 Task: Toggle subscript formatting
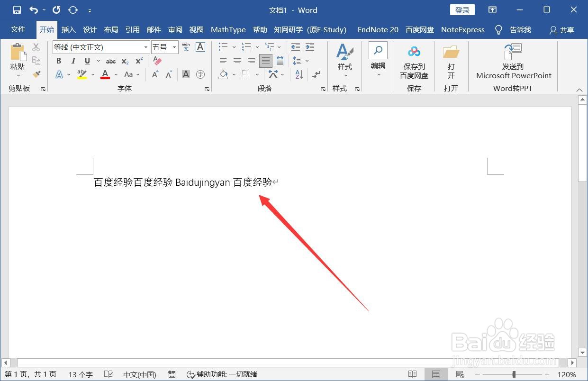click(x=125, y=61)
